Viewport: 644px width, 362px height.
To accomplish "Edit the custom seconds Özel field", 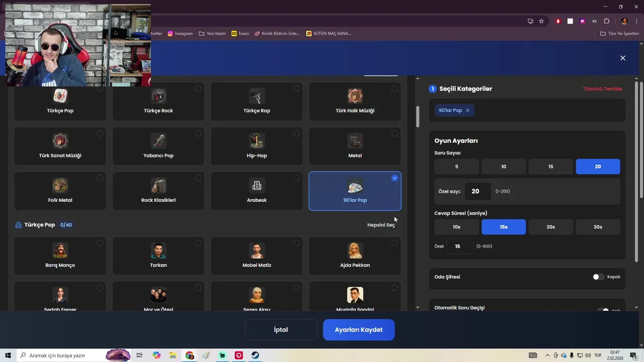I will tap(460, 246).
